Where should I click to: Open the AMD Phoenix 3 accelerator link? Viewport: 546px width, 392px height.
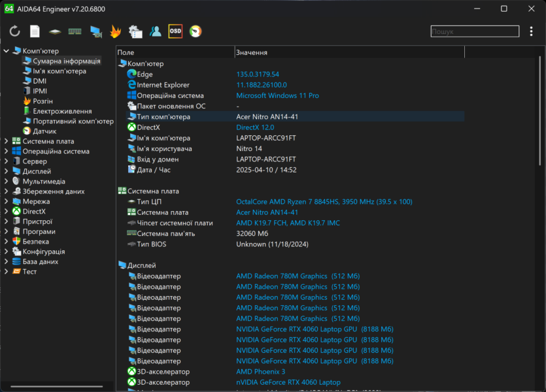[260, 372]
